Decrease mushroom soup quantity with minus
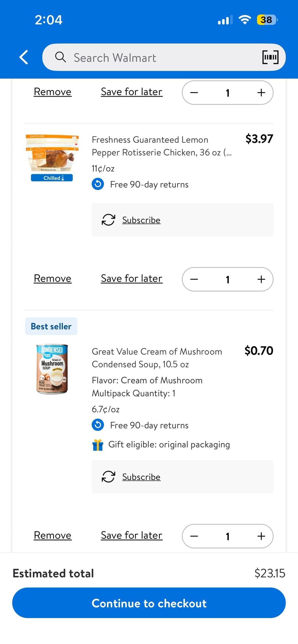 pyautogui.click(x=194, y=536)
